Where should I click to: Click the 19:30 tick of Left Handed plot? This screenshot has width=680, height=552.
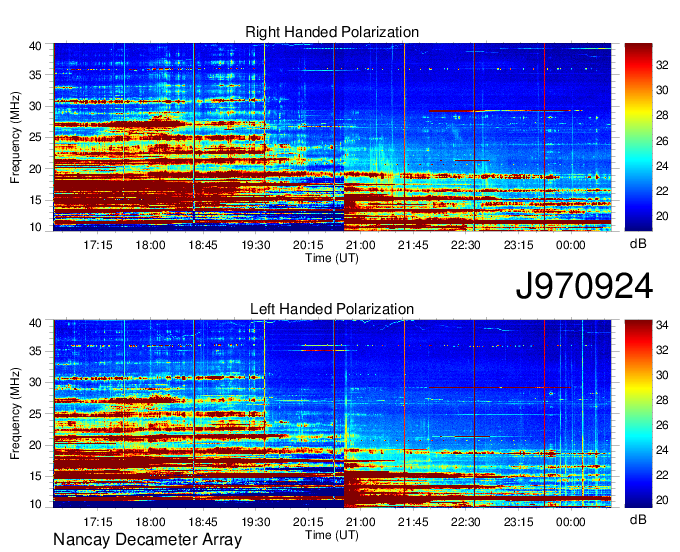click(256, 522)
